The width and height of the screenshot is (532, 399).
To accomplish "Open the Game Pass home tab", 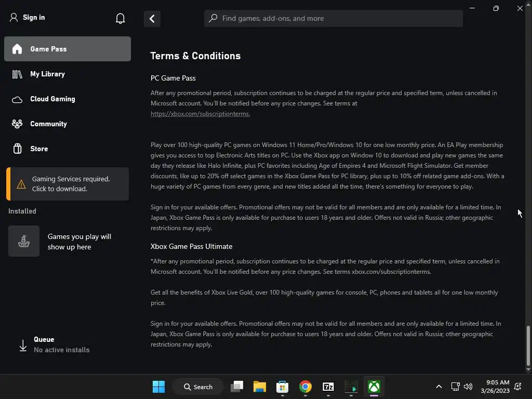I will click(x=68, y=49).
